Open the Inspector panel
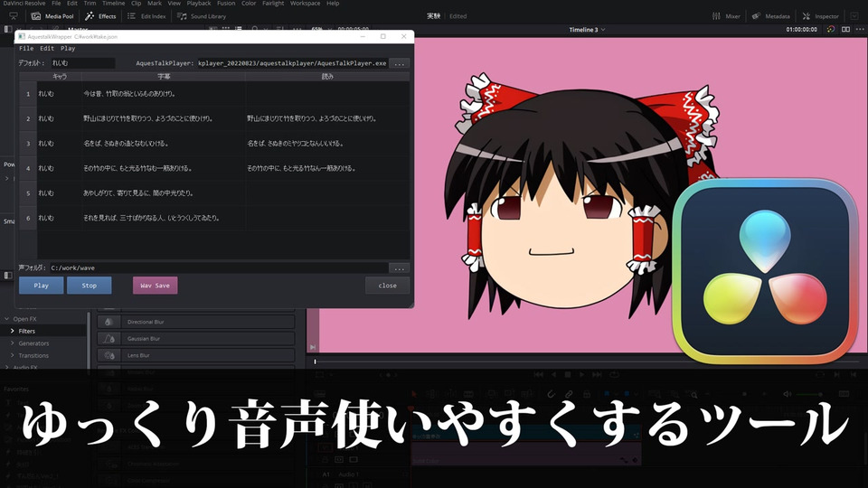Viewport: 868px width, 488px height. point(821,16)
